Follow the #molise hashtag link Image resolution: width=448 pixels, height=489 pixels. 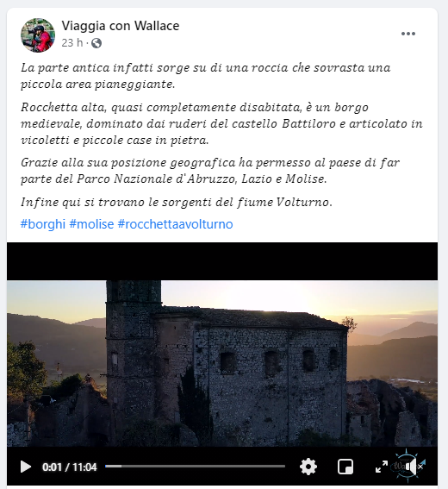[x=91, y=224]
